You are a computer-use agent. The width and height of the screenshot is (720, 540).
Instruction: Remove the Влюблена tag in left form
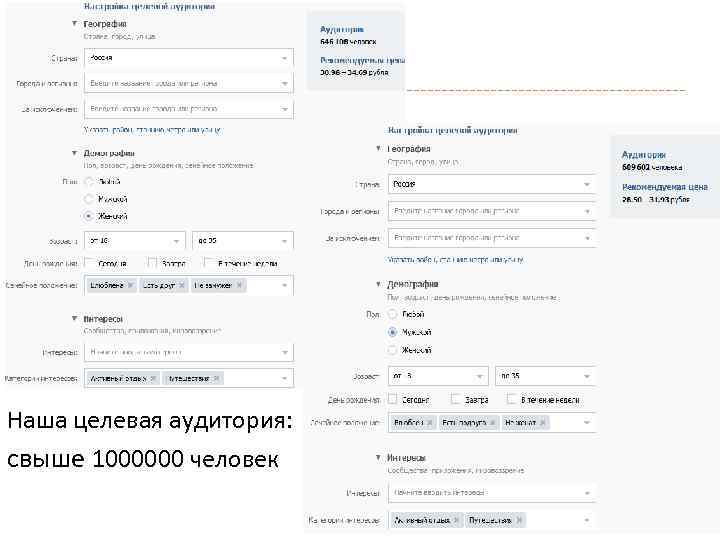click(x=131, y=285)
